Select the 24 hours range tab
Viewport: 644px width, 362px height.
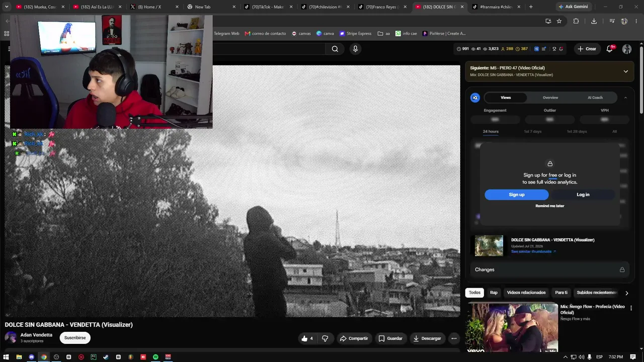point(491,132)
